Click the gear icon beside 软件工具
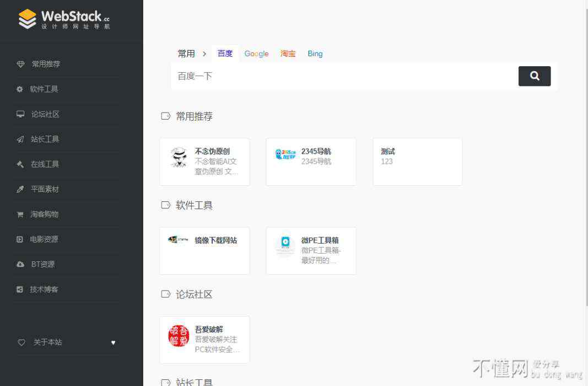 click(20, 89)
